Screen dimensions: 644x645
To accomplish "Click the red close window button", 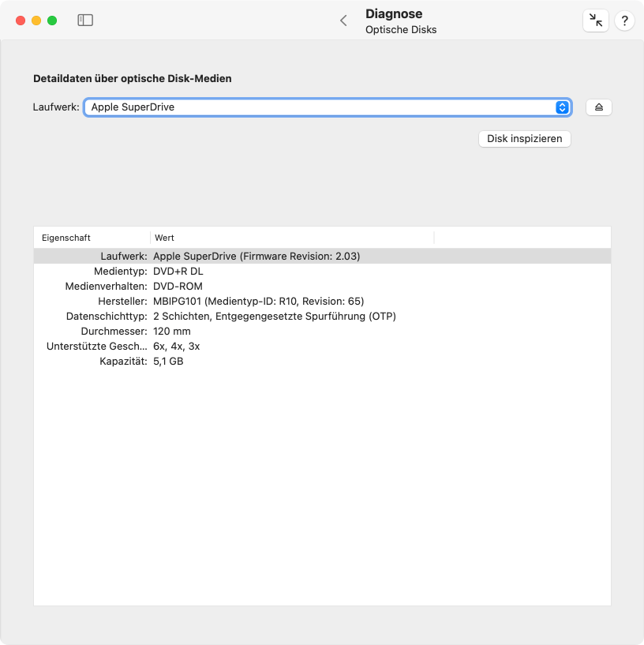I will point(21,21).
